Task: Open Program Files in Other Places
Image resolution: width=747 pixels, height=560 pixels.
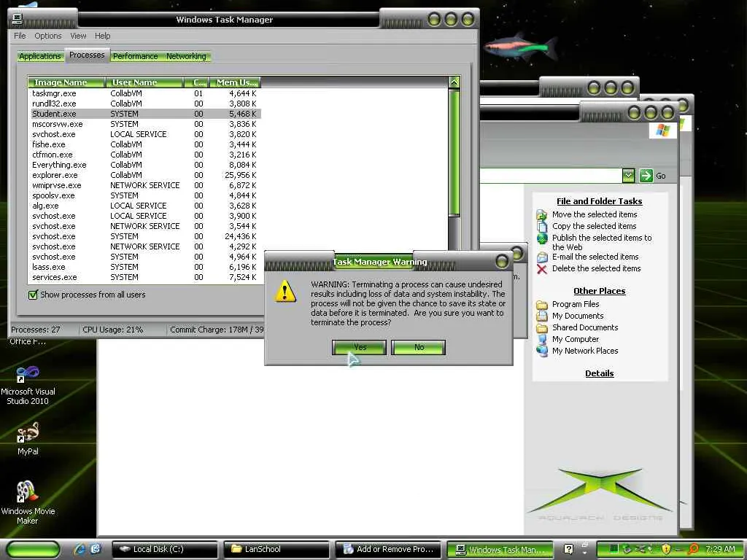Action: [576, 304]
